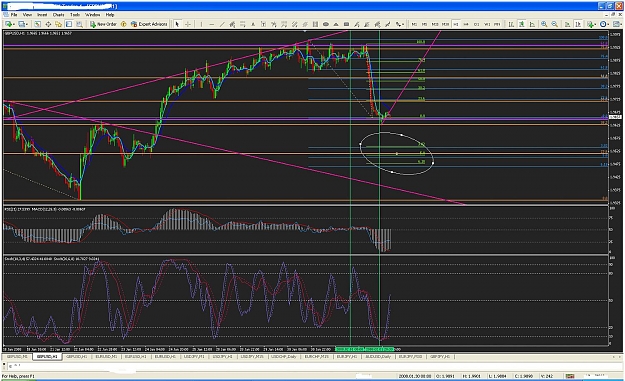Screen dimensions: 625x381
Task: Open the View menu
Action: tap(27, 15)
